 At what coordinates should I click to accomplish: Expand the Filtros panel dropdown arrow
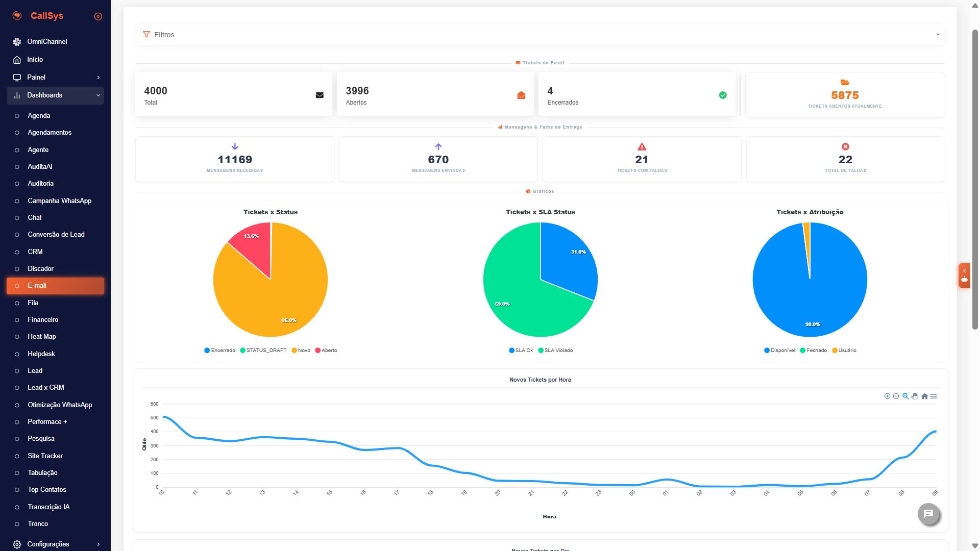(938, 35)
